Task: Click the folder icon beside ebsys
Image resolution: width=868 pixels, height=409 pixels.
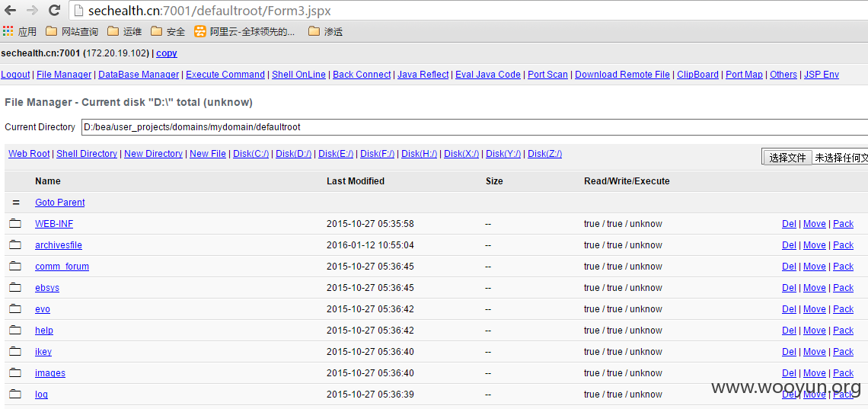Action: (15, 287)
